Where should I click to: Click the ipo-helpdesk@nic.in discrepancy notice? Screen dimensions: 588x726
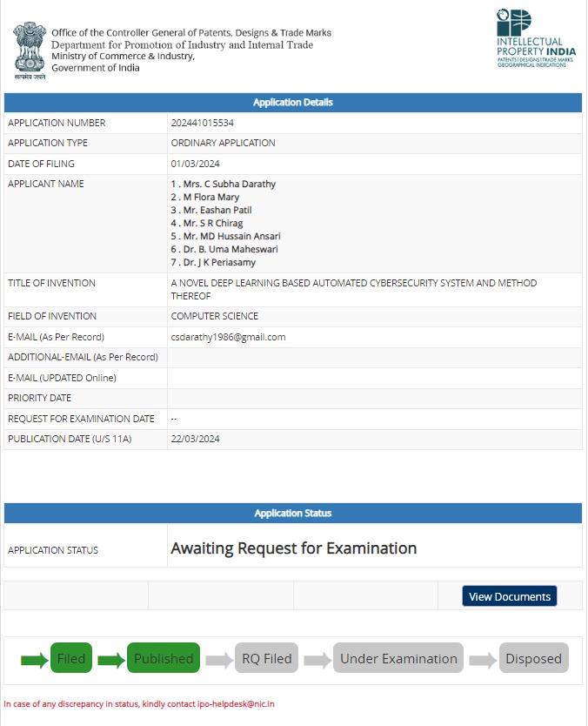(x=139, y=703)
